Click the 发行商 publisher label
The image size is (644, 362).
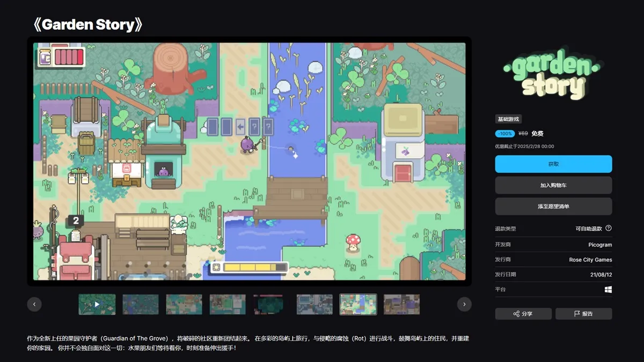503,260
